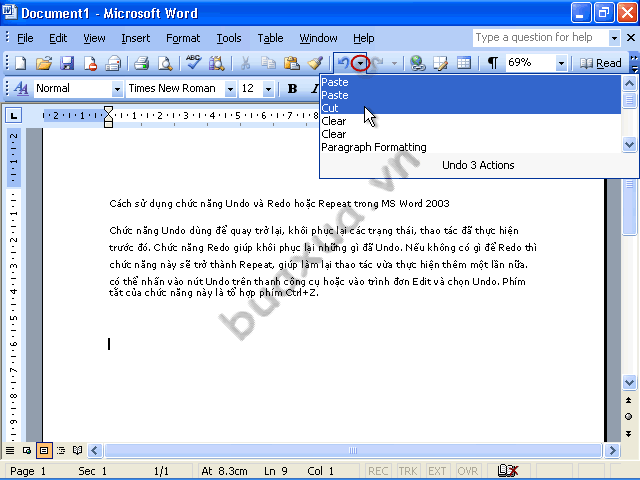
Task: Click the spelling status book icon
Action: coord(508,471)
